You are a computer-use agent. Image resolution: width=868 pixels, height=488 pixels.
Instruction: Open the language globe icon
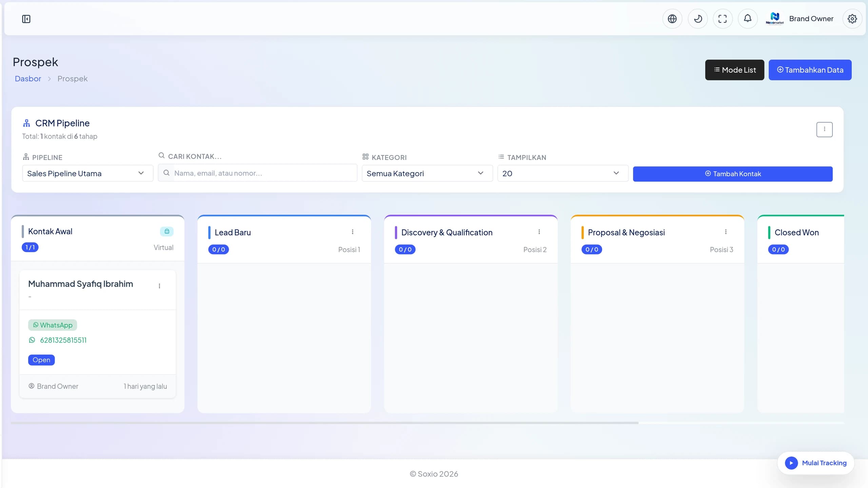coord(672,19)
